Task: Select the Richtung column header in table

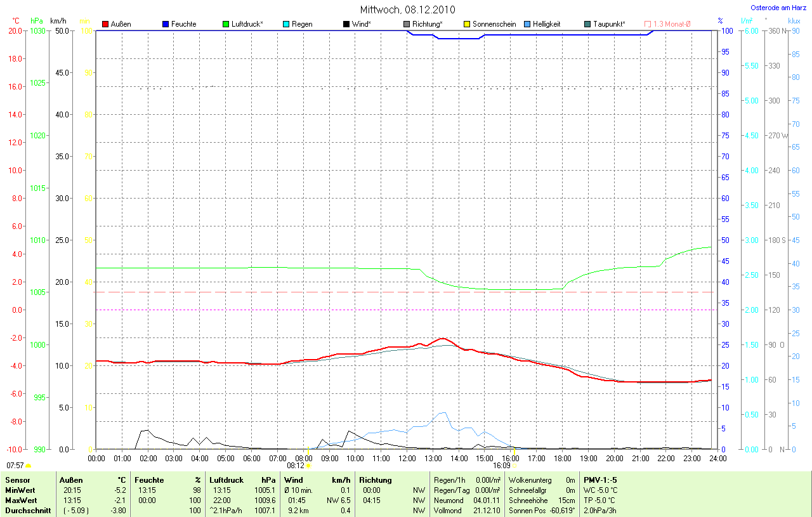Action: click(375, 480)
